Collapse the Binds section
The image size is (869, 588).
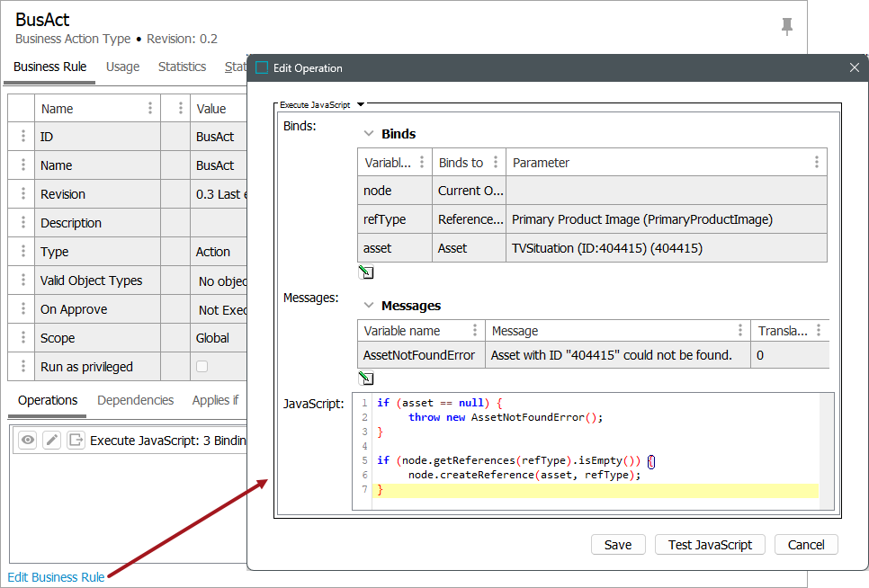(x=368, y=134)
